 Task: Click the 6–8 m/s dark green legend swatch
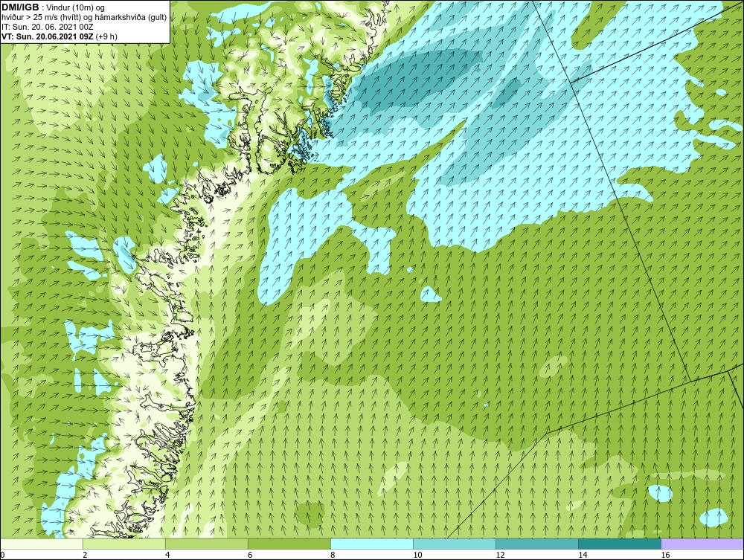pyautogui.click(x=289, y=544)
